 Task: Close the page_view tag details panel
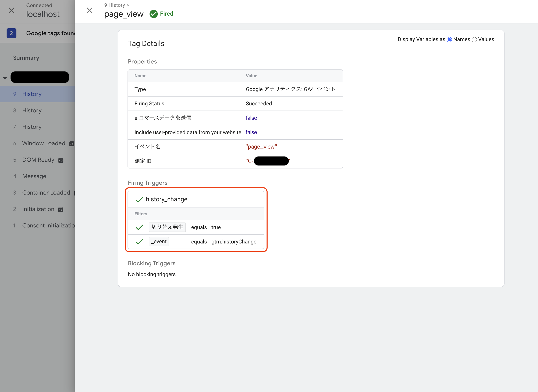point(90,10)
